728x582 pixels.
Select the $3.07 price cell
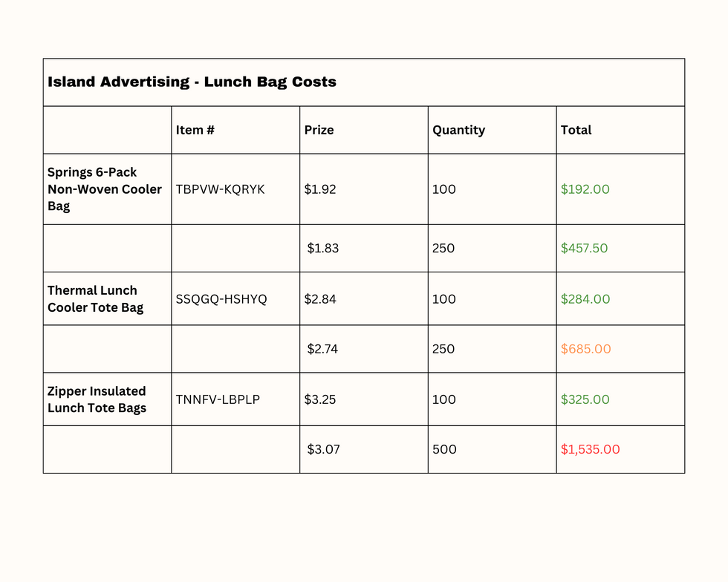tap(324, 449)
